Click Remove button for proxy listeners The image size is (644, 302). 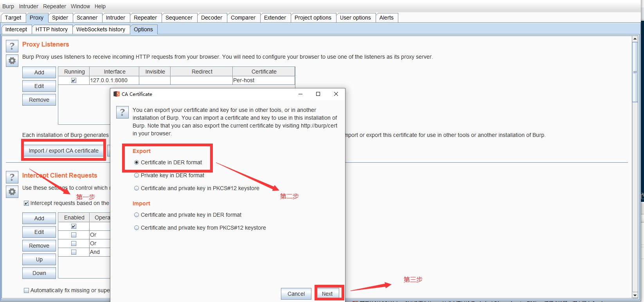click(39, 100)
